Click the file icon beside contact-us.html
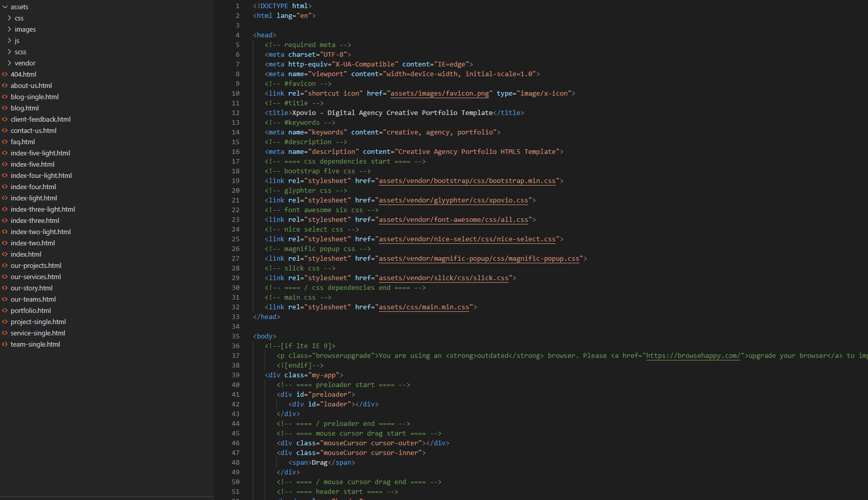Screen dimensions: 868x500 coord(5,130)
